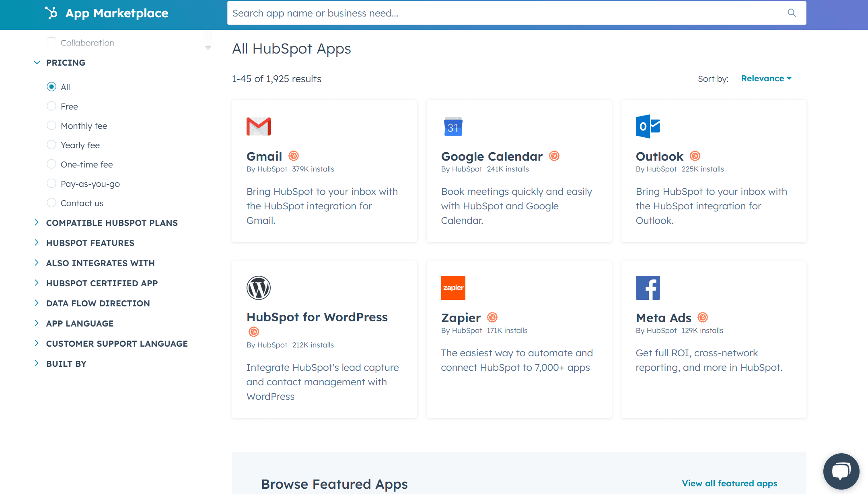
Task: Click certified badge next to Gmail
Action: [294, 156]
